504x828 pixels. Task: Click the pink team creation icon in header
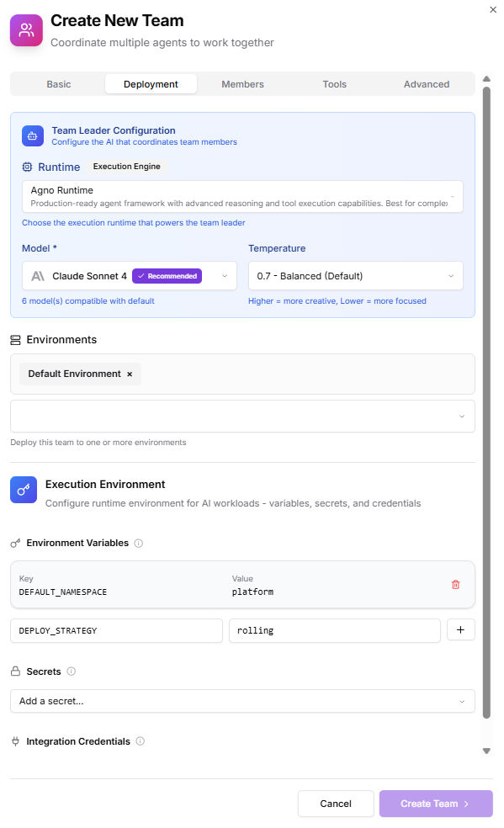click(25, 30)
